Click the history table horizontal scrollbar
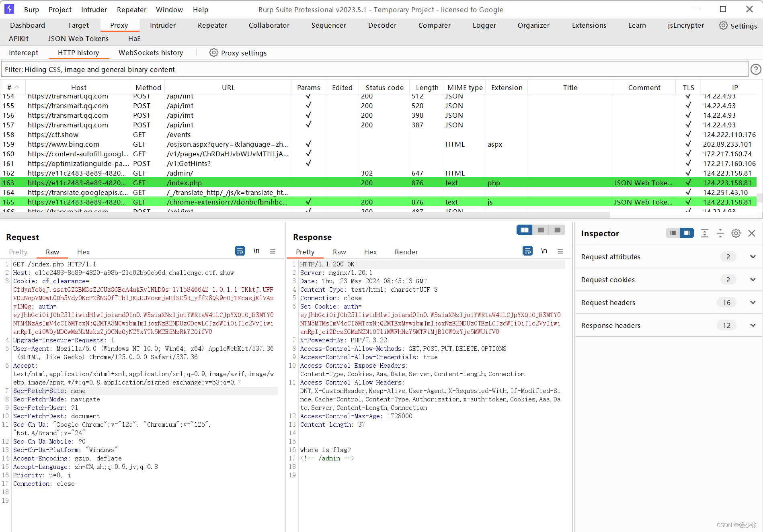Viewport: 763px width, 532px height. 306,215
